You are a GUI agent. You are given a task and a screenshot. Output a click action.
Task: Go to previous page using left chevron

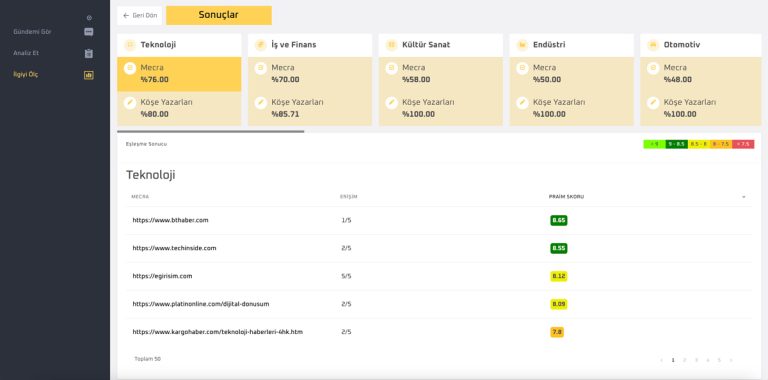tap(661, 360)
